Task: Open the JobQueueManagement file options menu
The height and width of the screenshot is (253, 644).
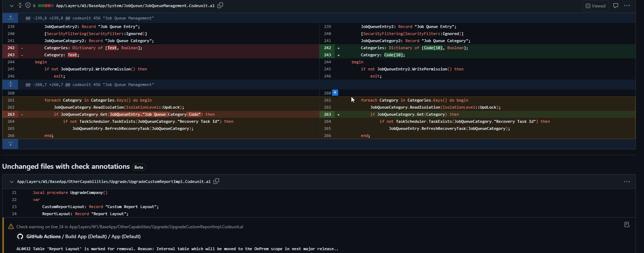Action: [627, 6]
